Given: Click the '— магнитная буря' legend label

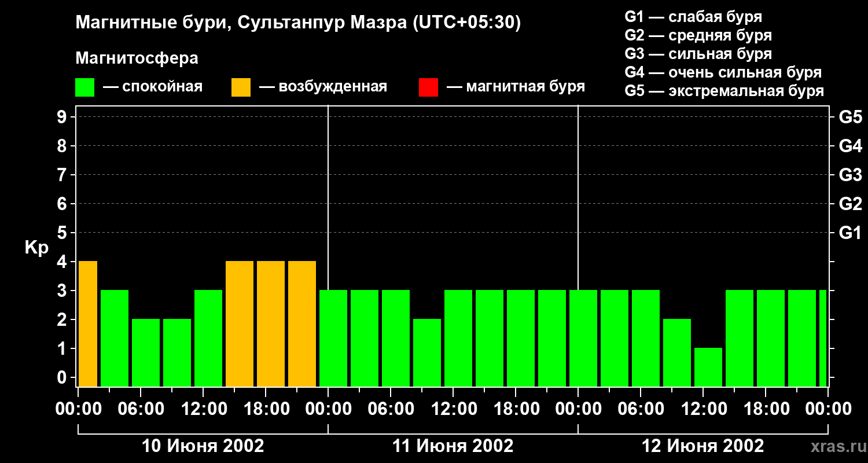Looking at the screenshot, I should point(516,87).
